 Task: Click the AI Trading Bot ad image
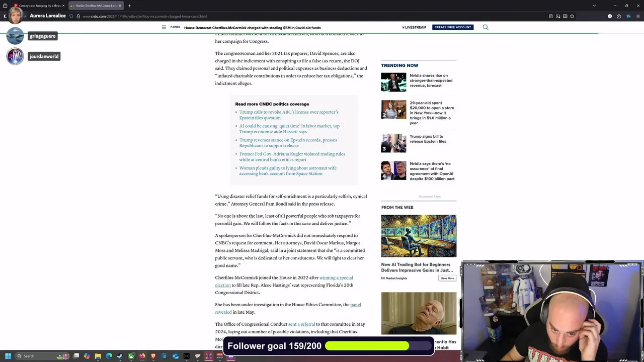pyautogui.click(x=419, y=236)
